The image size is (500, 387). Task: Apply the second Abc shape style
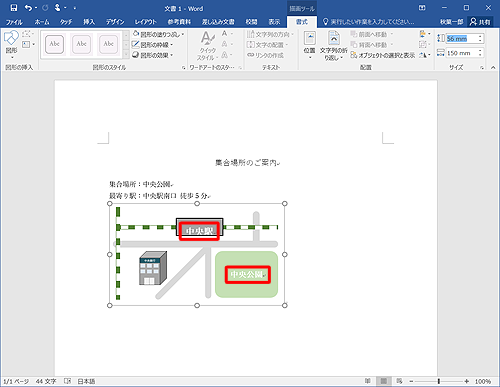[x=81, y=44]
